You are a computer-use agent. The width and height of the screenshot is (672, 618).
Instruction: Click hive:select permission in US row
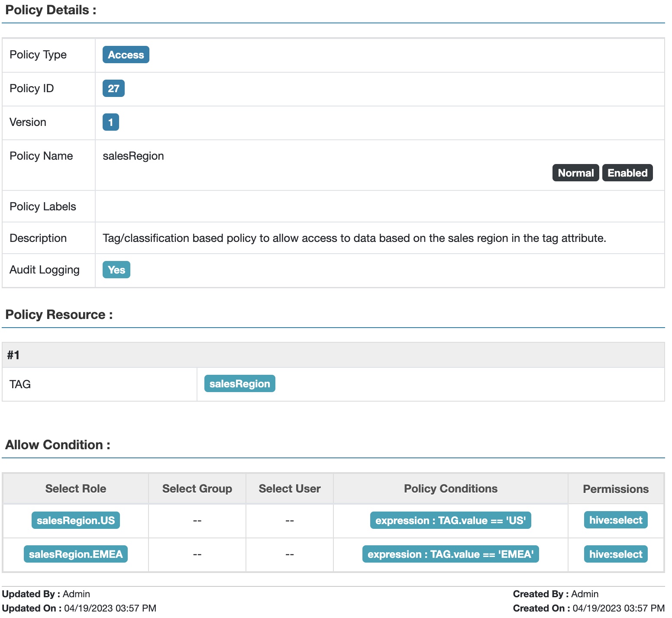point(615,521)
